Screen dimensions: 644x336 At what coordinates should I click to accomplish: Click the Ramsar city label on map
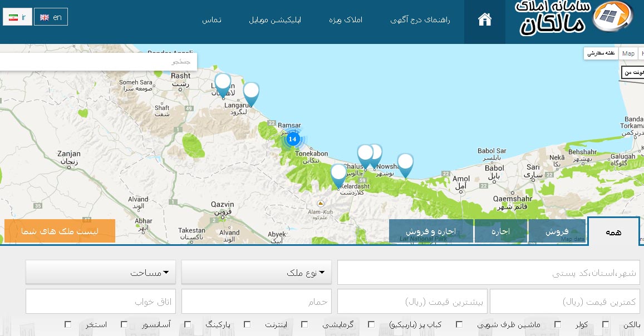(289, 126)
